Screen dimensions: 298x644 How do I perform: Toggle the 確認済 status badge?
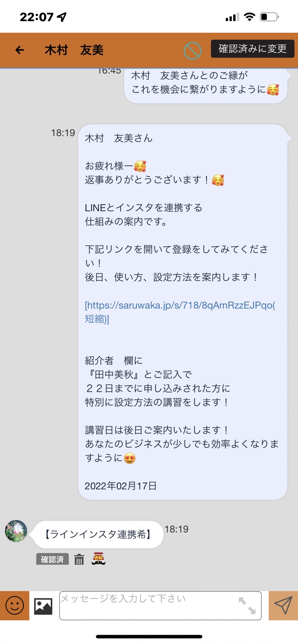click(x=52, y=559)
